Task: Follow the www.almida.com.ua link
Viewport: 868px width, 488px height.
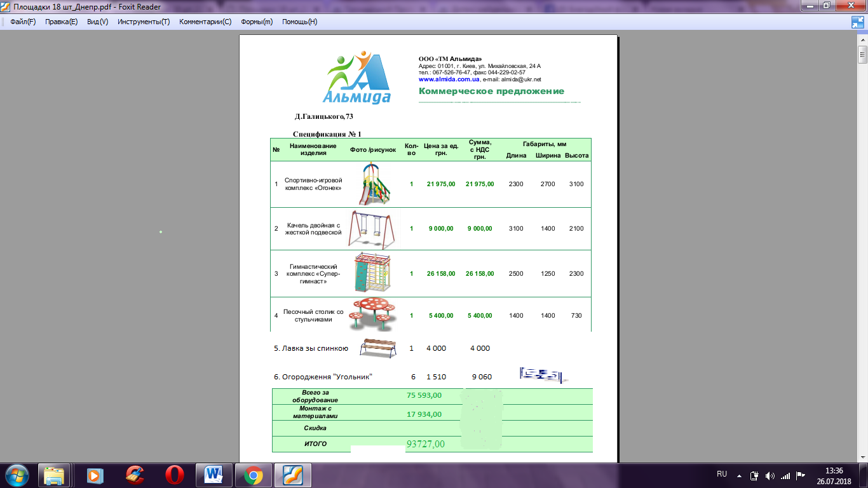Action: pyautogui.click(x=449, y=79)
